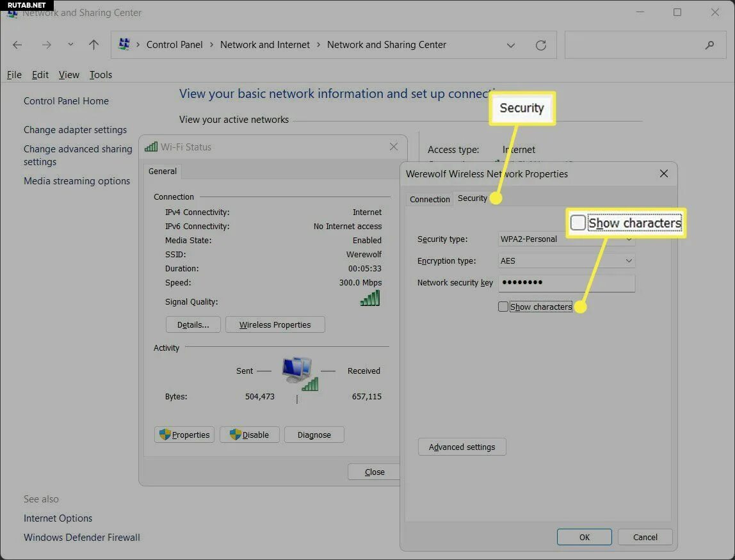This screenshot has width=735, height=560.
Task: Select General tab in Wi-Fi Status
Action: point(163,172)
